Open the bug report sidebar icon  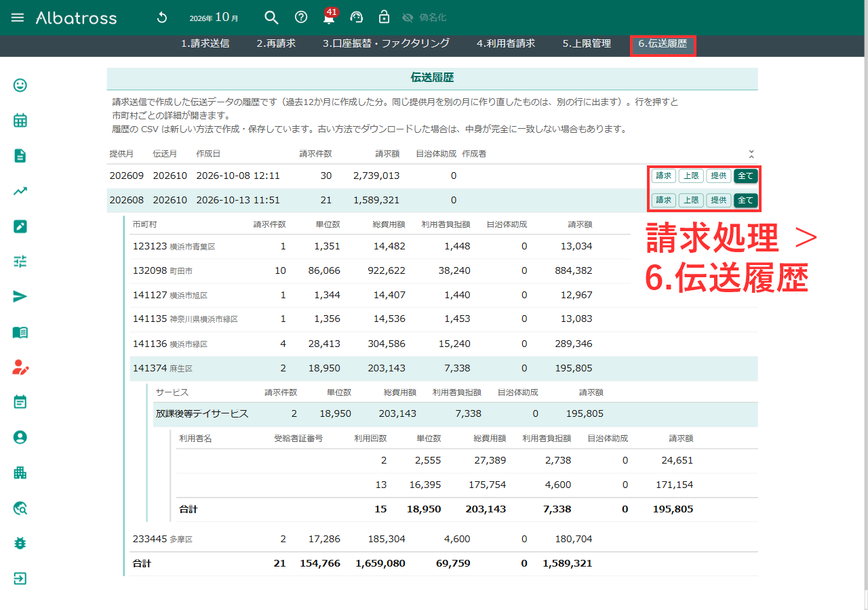coord(20,544)
